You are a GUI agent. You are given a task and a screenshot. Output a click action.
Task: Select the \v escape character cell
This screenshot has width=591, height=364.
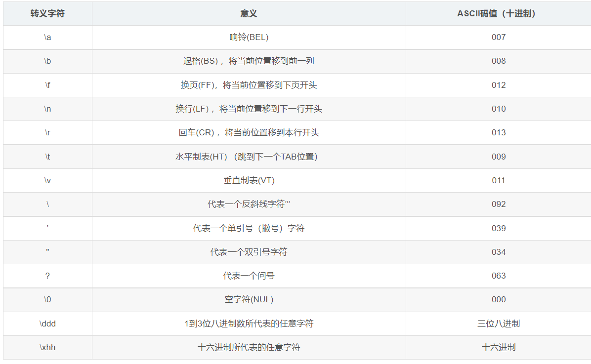47,180
